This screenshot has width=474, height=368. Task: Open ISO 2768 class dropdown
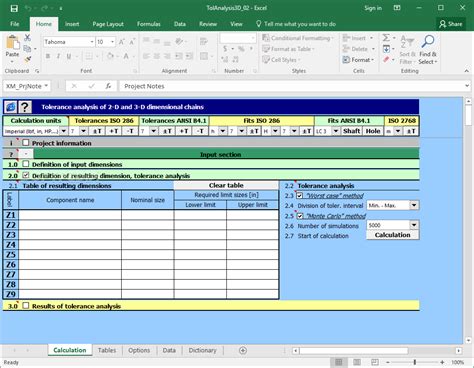tap(398, 131)
